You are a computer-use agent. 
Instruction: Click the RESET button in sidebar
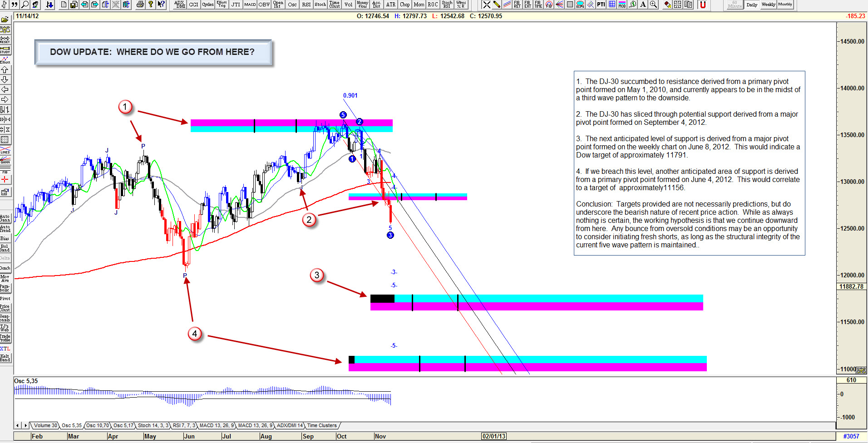click(5, 40)
